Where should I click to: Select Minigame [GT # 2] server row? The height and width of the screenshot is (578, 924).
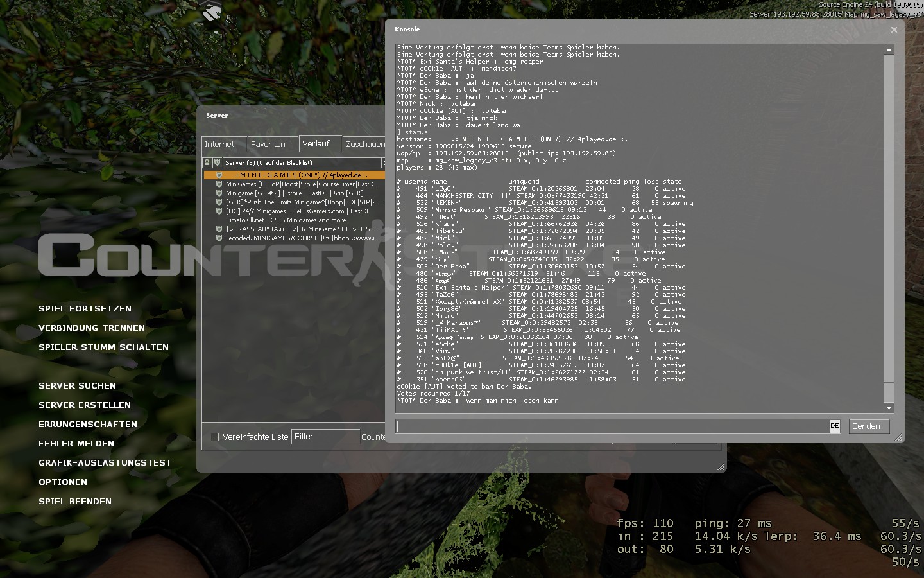click(294, 193)
